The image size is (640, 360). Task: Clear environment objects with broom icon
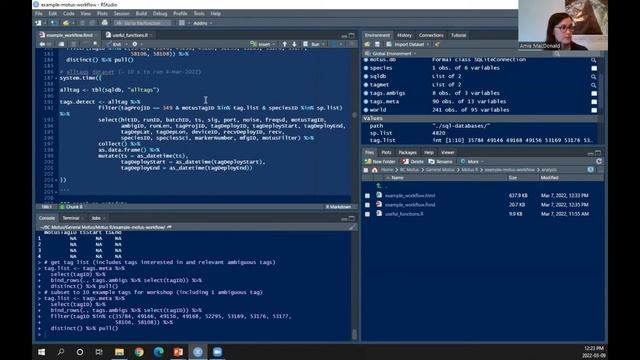click(437, 44)
